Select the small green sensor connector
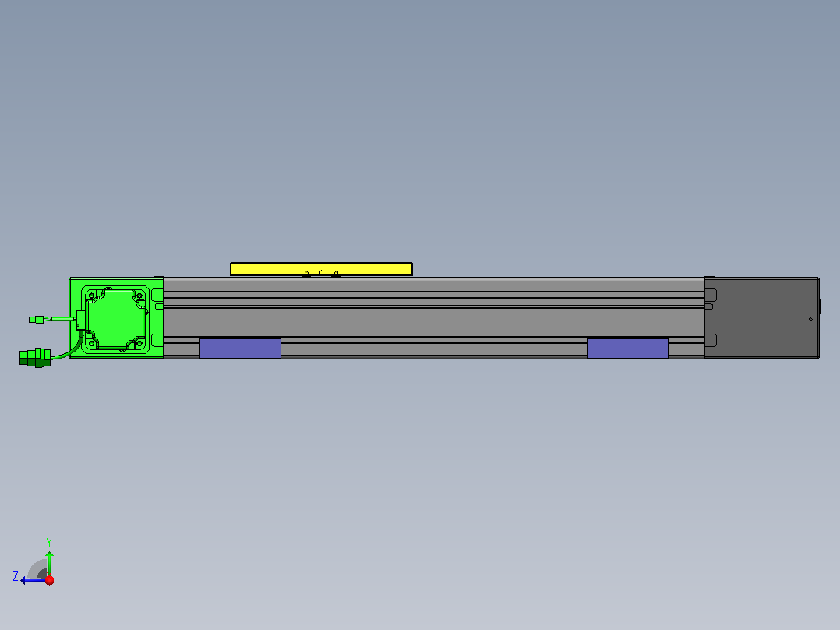This screenshot has width=840, height=630. (x=37, y=320)
